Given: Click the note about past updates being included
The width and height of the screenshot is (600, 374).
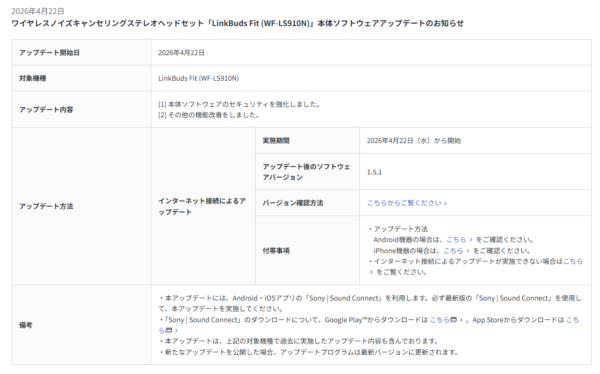Looking at the screenshot, I should tap(298, 341).
